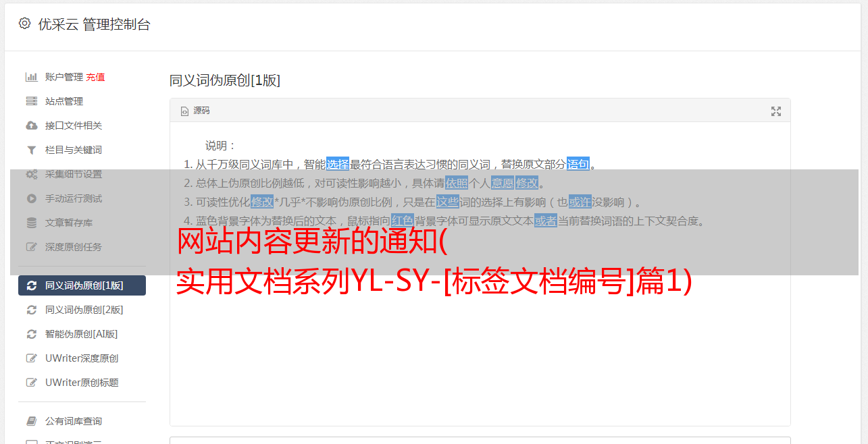Open the 充值 recharge link
The image size is (868, 444).
tap(95, 77)
